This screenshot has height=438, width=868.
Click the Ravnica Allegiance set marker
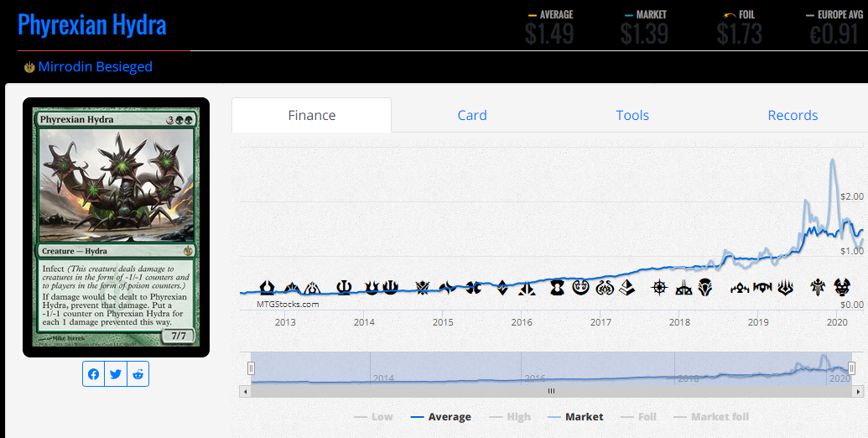[762, 288]
